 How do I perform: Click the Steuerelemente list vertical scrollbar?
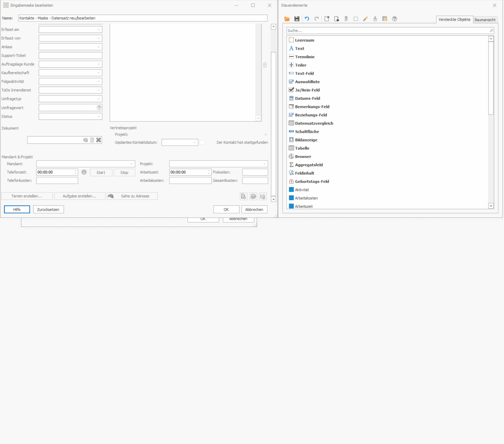pyautogui.click(x=491, y=122)
